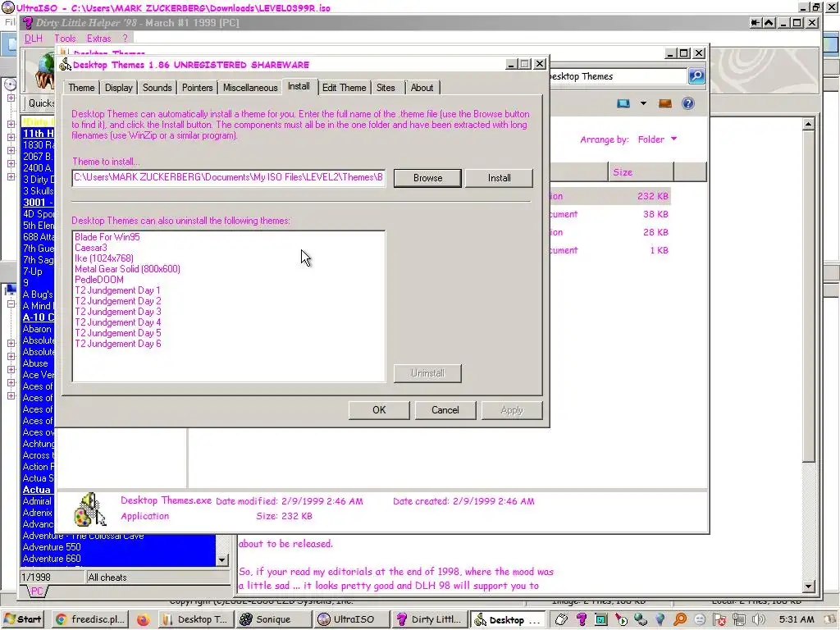Click the green monitor tray icon
The width and height of the screenshot is (840, 630).
coord(601,620)
